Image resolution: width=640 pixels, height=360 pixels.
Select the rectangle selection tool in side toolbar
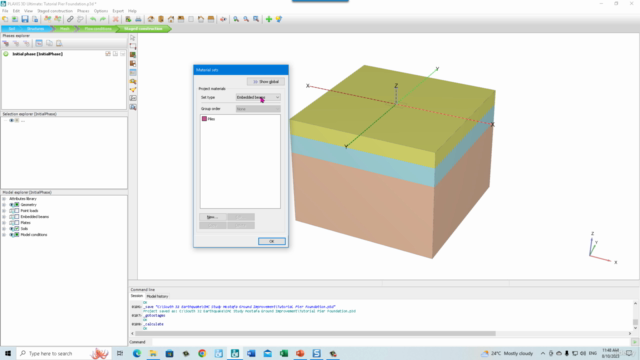point(133,46)
